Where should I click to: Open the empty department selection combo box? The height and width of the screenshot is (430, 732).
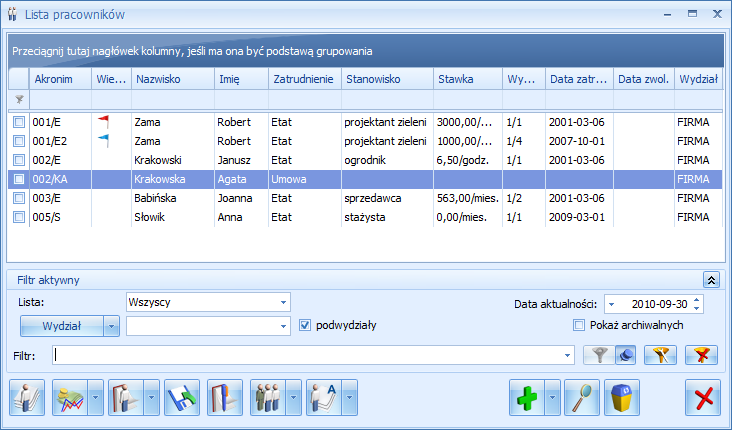[208, 326]
